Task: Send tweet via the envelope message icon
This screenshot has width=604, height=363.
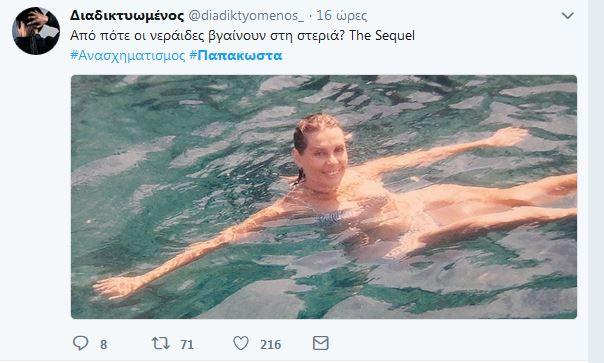Action: [x=320, y=343]
